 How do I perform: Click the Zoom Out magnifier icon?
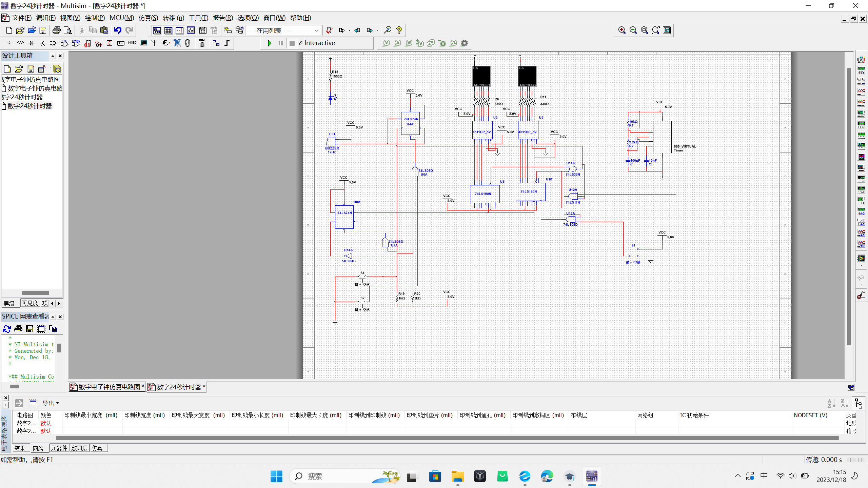coord(633,30)
